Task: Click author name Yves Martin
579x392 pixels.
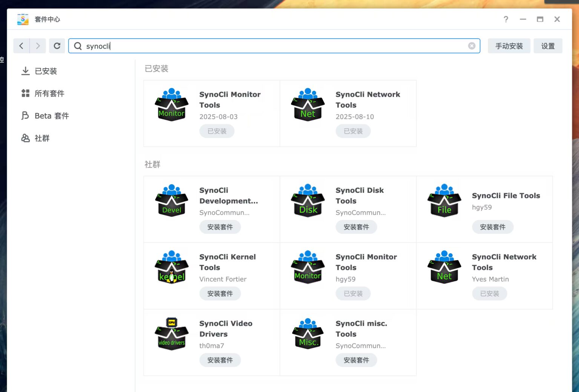Action: pyautogui.click(x=490, y=279)
